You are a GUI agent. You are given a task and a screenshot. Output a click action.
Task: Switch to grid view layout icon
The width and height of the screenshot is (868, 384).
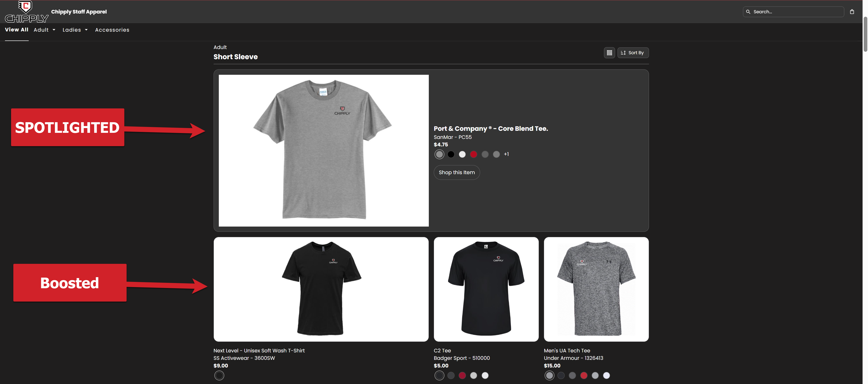coord(609,53)
